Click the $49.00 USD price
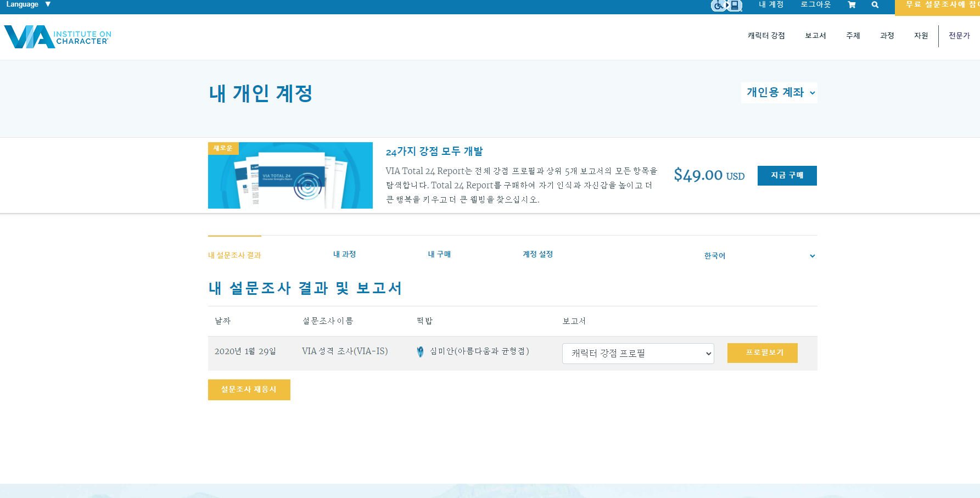Viewport: 980px width, 498px height. pos(709,176)
